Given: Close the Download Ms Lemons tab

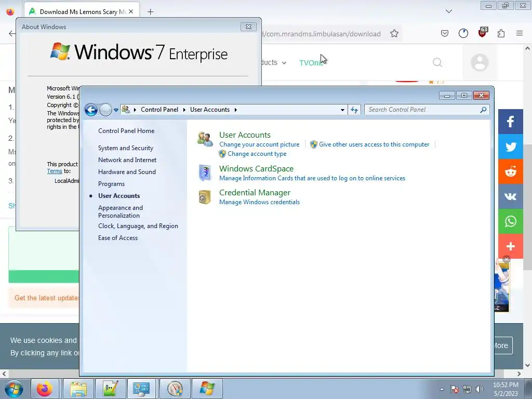Looking at the screenshot, I should tap(131, 11).
